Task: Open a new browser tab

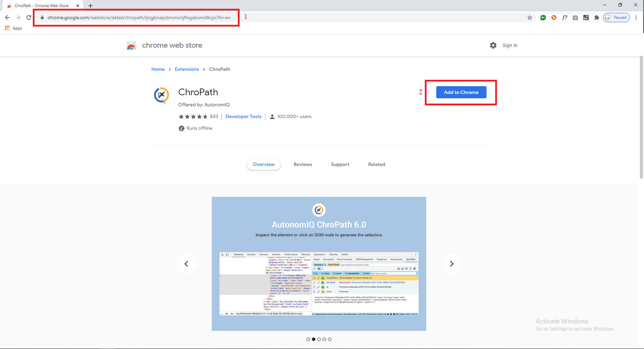Action: click(91, 5)
